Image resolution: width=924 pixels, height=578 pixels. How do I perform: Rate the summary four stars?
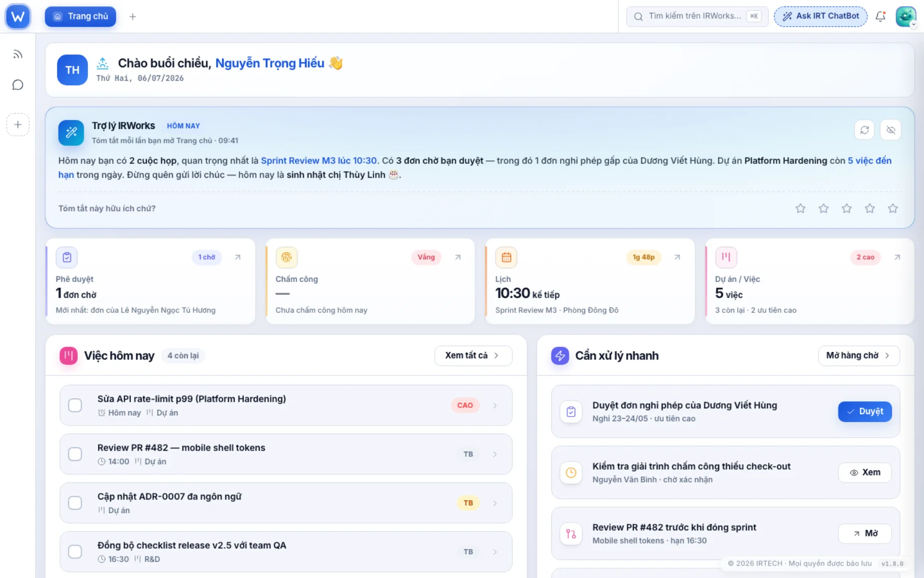pyautogui.click(x=870, y=208)
